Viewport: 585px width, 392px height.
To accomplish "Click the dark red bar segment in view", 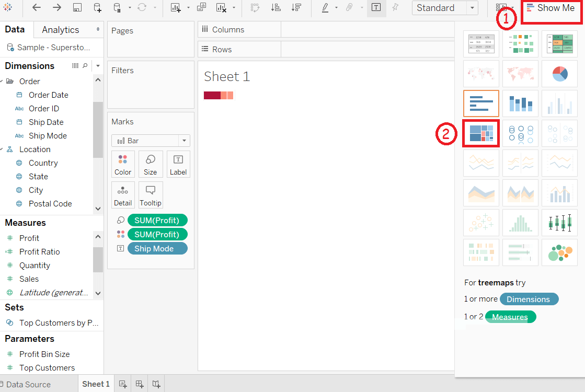I will 212,95.
